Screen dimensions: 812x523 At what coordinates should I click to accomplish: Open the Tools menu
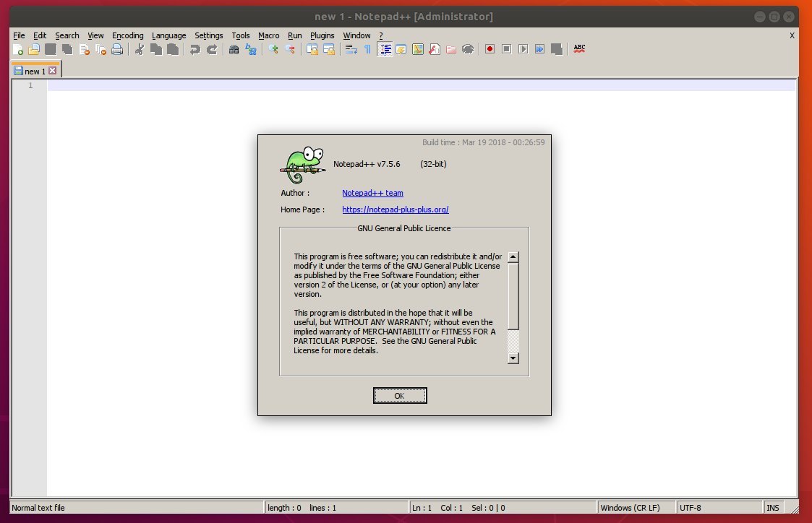point(241,35)
